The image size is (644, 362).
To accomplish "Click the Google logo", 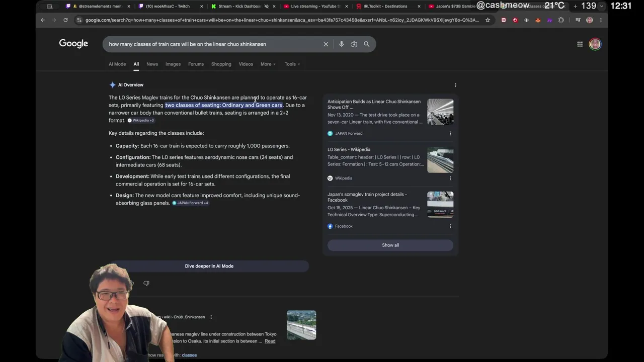I will coord(73,44).
